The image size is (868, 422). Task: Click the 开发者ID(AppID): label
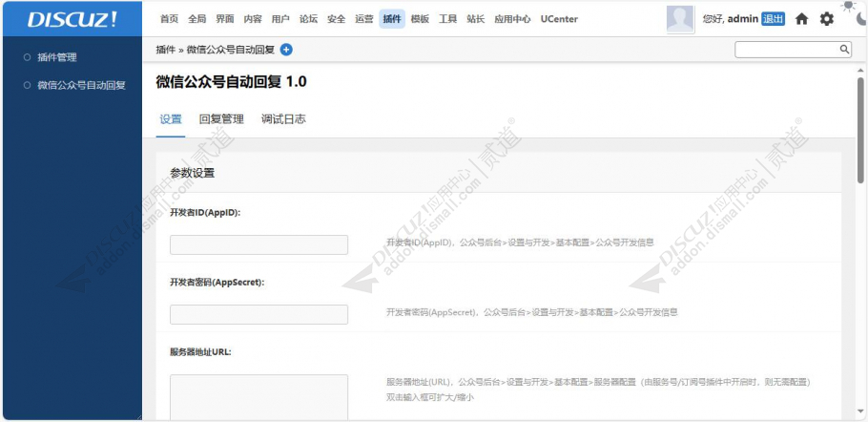pyautogui.click(x=205, y=213)
